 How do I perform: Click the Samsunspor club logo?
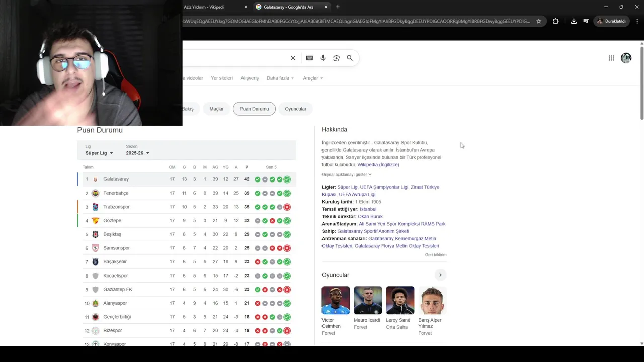coord(95,248)
